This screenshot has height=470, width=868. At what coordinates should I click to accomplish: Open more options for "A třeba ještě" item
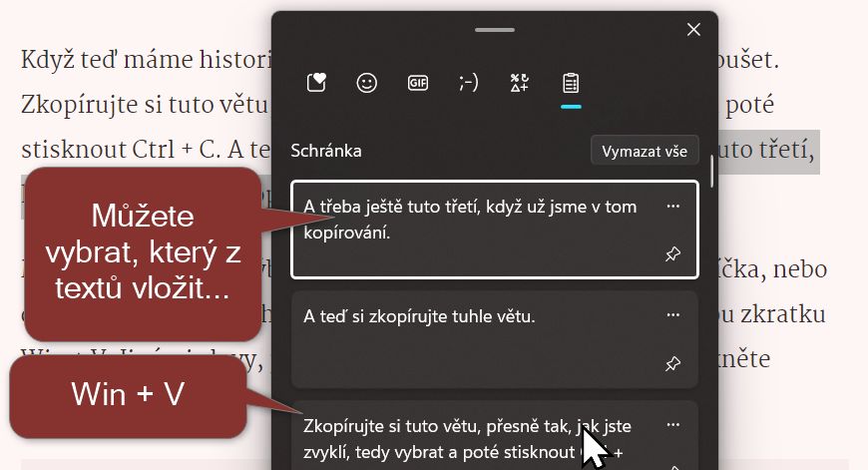pyautogui.click(x=673, y=206)
